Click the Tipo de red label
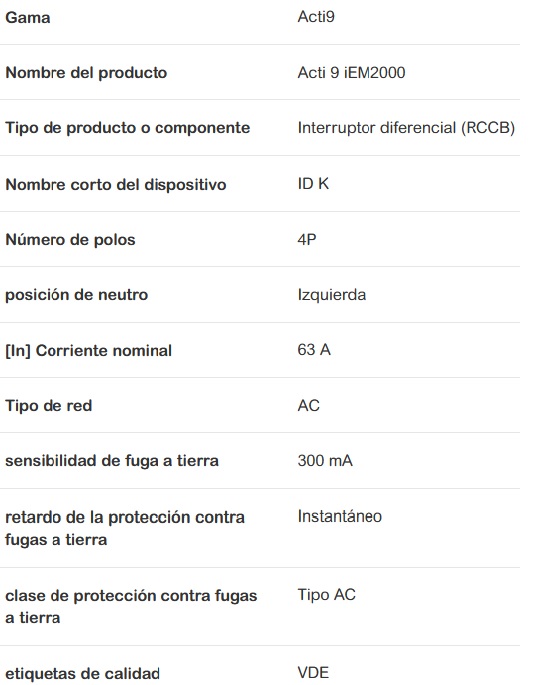This screenshot has width=540, height=685. pyautogui.click(x=48, y=406)
